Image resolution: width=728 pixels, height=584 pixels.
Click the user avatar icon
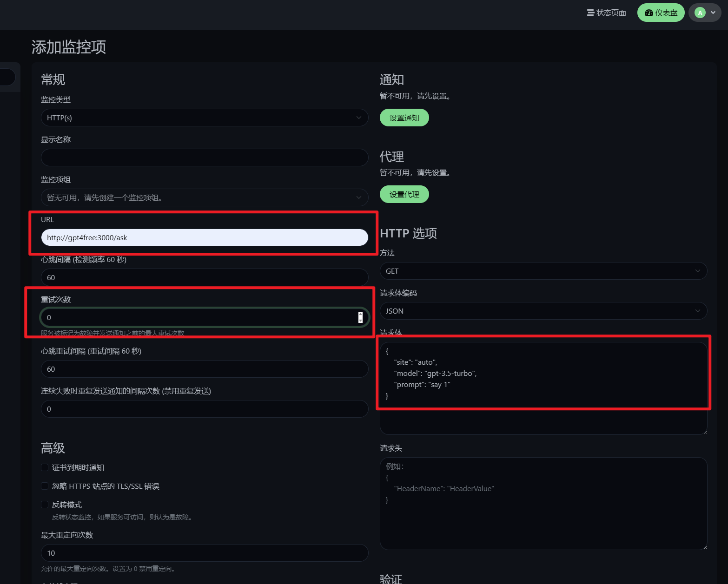tap(699, 12)
